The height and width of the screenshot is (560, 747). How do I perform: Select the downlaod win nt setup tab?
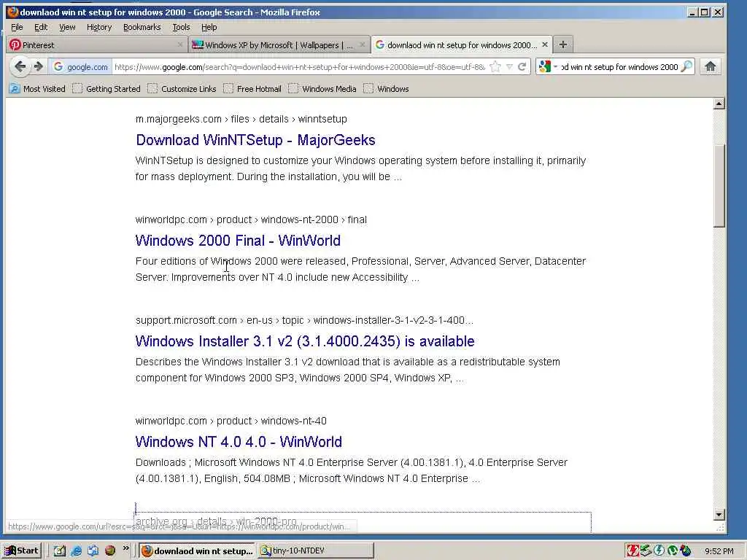462,44
